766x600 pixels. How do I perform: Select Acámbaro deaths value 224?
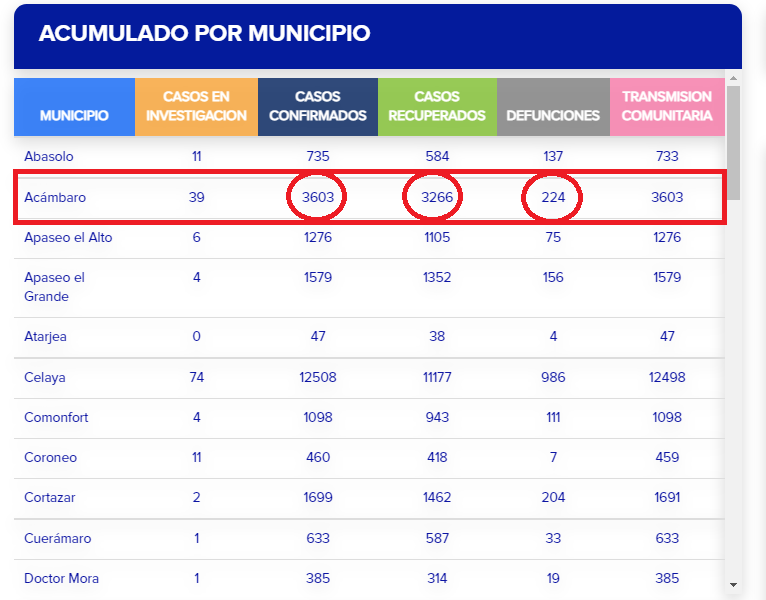click(x=553, y=197)
